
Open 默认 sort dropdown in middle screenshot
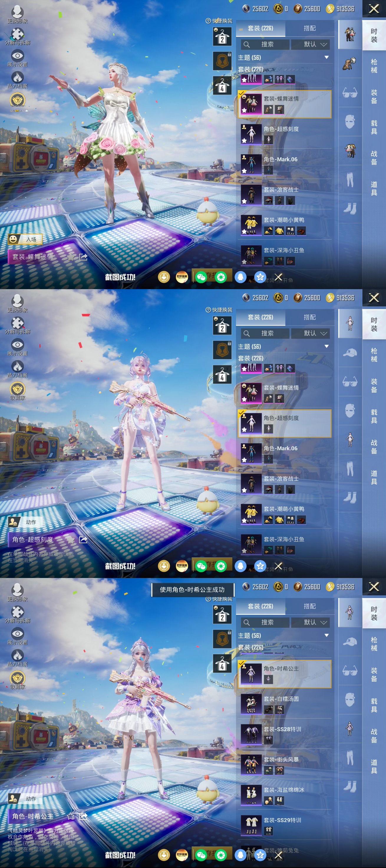[x=311, y=334]
